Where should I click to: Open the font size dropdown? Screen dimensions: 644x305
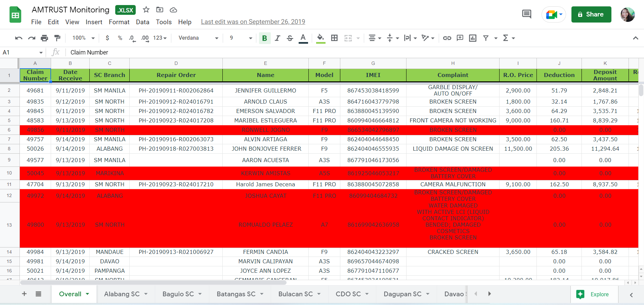click(241, 38)
